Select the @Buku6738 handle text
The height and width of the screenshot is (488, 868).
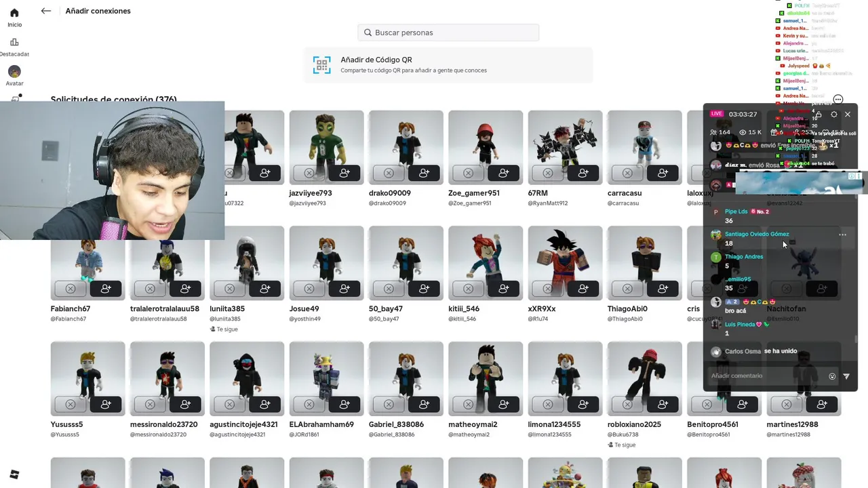coord(623,434)
